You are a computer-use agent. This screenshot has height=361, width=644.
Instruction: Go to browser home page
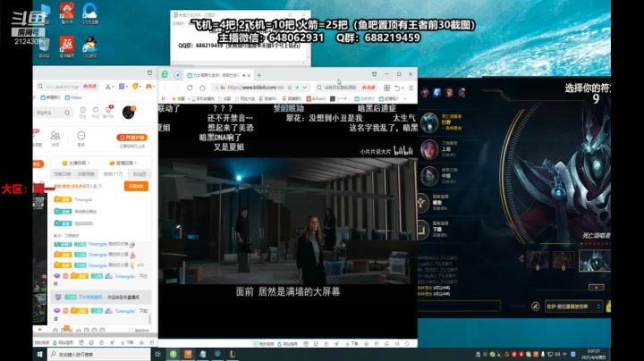(x=202, y=88)
